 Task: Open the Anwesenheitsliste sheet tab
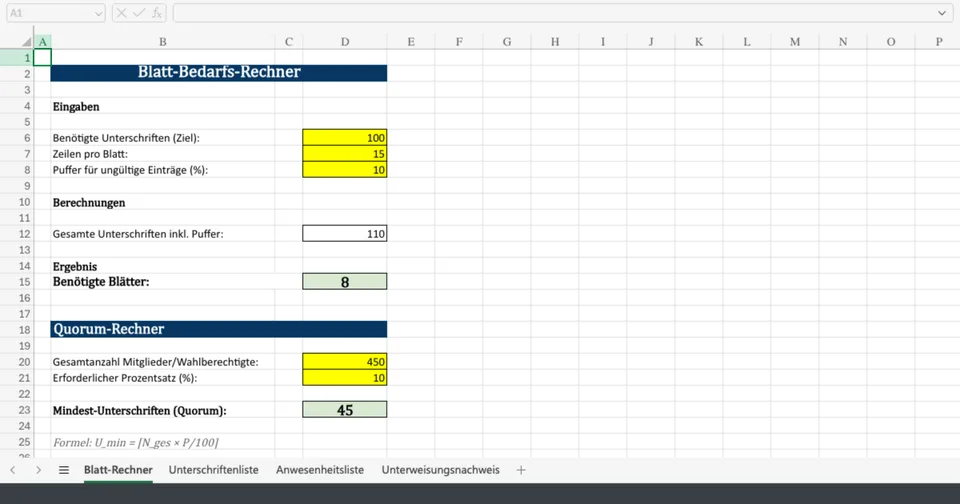click(320, 470)
